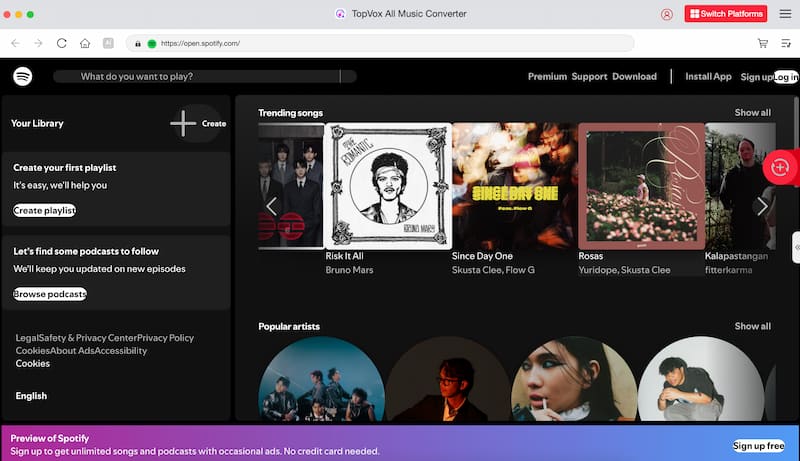Open the Risk It All album cover
The image size is (800, 461).
pyautogui.click(x=388, y=186)
